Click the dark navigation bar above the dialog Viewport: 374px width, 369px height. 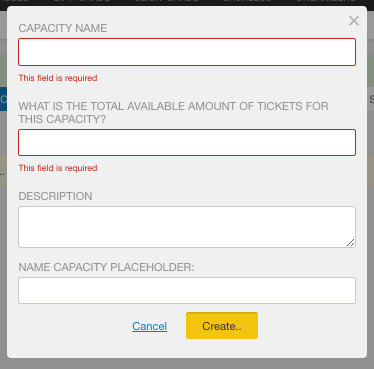(x=187, y=3)
